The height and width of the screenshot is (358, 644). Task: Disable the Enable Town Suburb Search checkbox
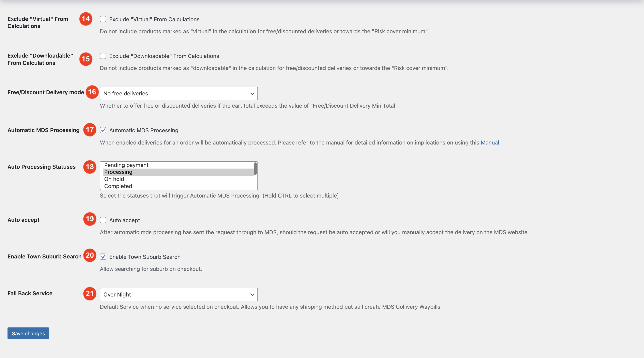pos(103,256)
